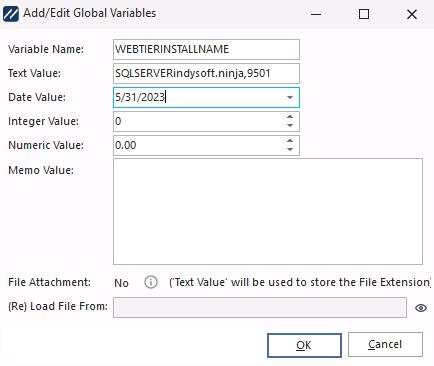Screen dimensions: 434x366
Task: Click the eye icon to view file
Action: point(421,308)
